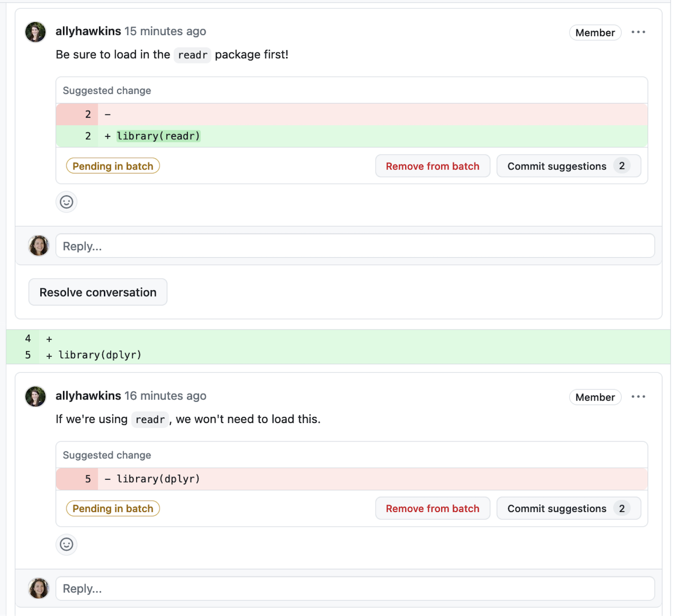The image size is (681, 616).
Task: Click the user avatar beside the bottom Reply box
Action: (x=39, y=588)
